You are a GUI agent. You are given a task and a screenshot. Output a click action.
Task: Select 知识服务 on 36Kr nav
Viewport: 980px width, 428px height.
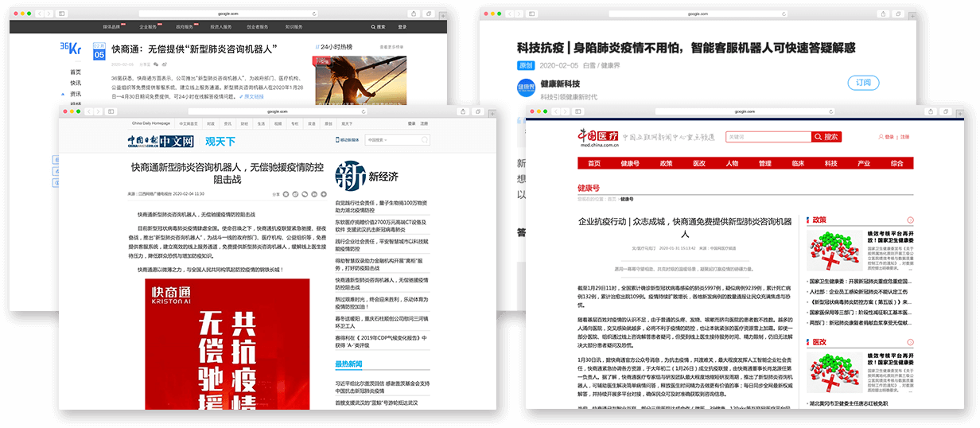pos(294,26)
